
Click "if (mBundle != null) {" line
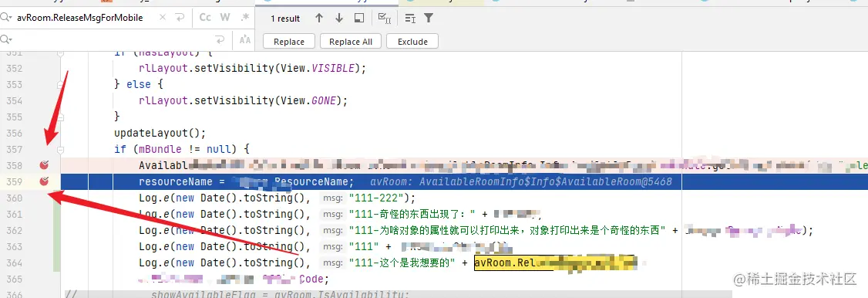182,149
